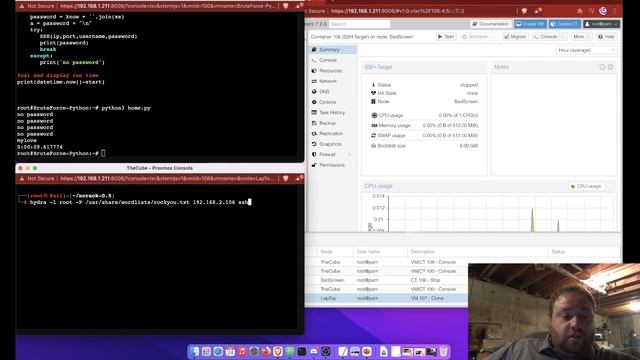Image resolution: width=640 pixels, height=360 pixels.
Task: Start container 106 with the Start button
Action: 446,37
